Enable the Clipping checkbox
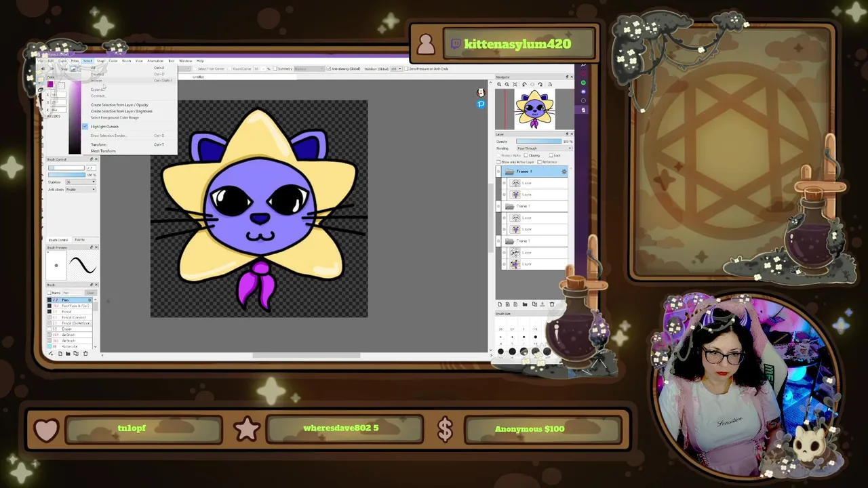Screen dimensions: 868x488 [x=526, y=155]
